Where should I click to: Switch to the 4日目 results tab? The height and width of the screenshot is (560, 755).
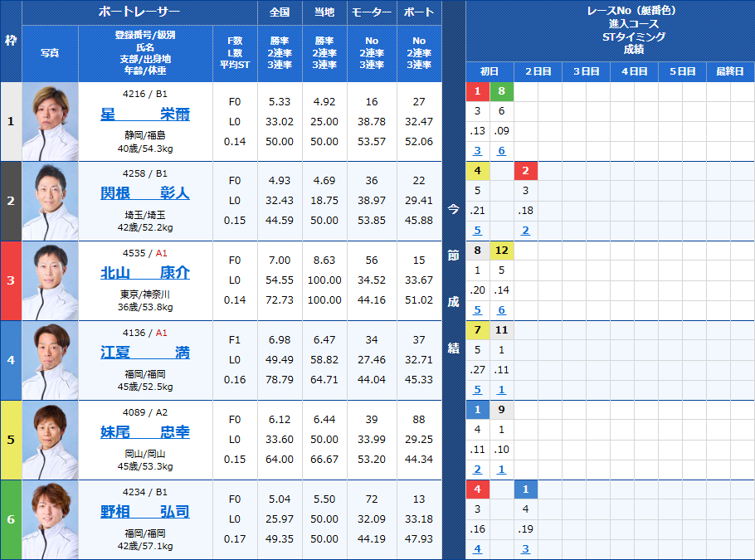pyautogui.click(x=632, y=71)
